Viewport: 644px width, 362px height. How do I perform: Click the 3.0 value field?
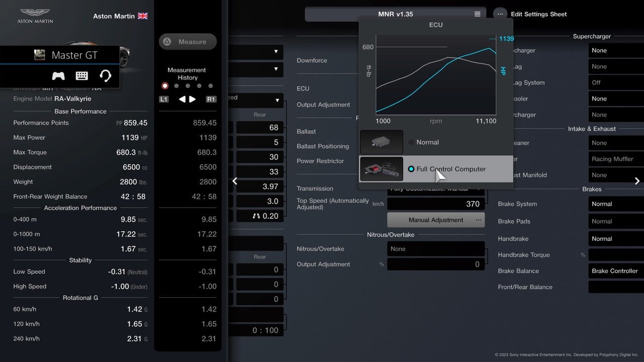(x=260, y=201)
